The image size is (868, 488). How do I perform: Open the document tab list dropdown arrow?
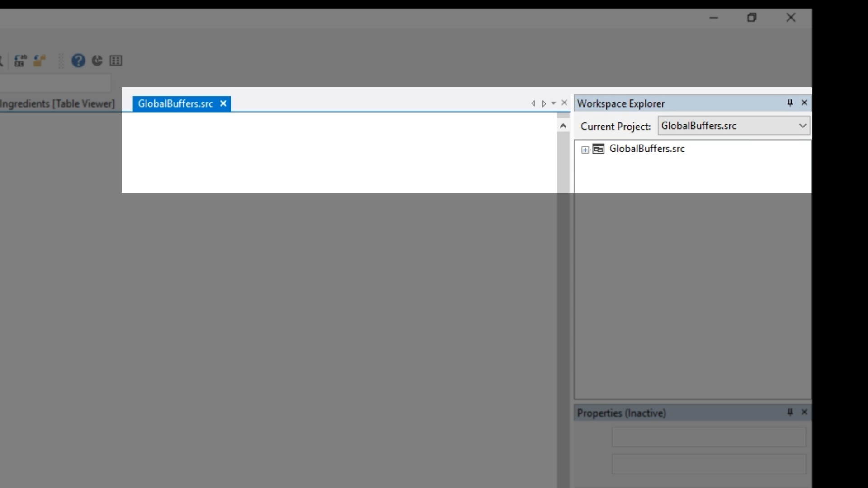click(553, 103)
